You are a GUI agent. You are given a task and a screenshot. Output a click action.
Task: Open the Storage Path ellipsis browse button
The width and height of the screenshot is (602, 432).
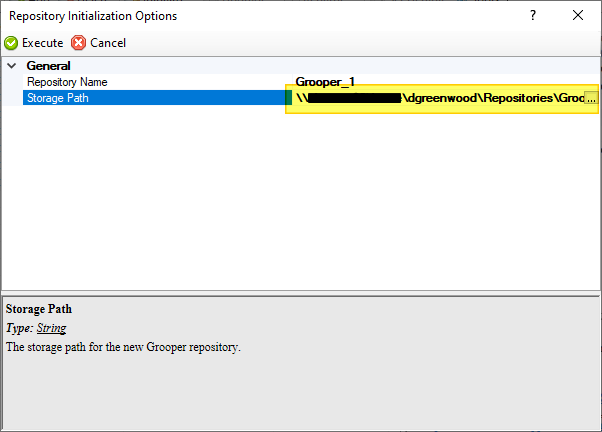[x=590, y=98]
